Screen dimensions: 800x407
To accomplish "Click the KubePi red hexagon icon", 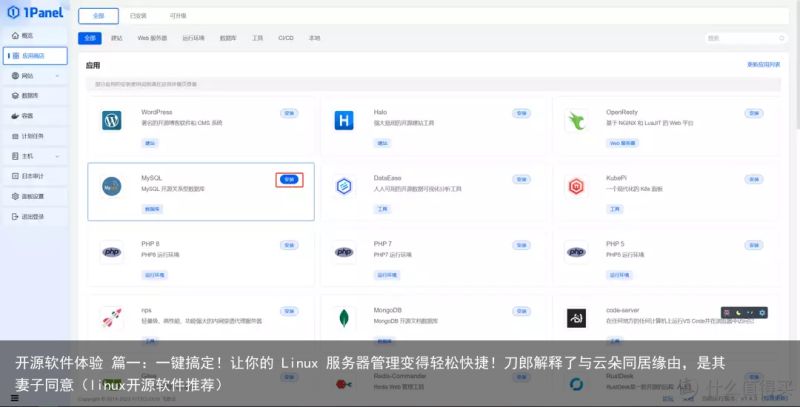I will [577, 186].
